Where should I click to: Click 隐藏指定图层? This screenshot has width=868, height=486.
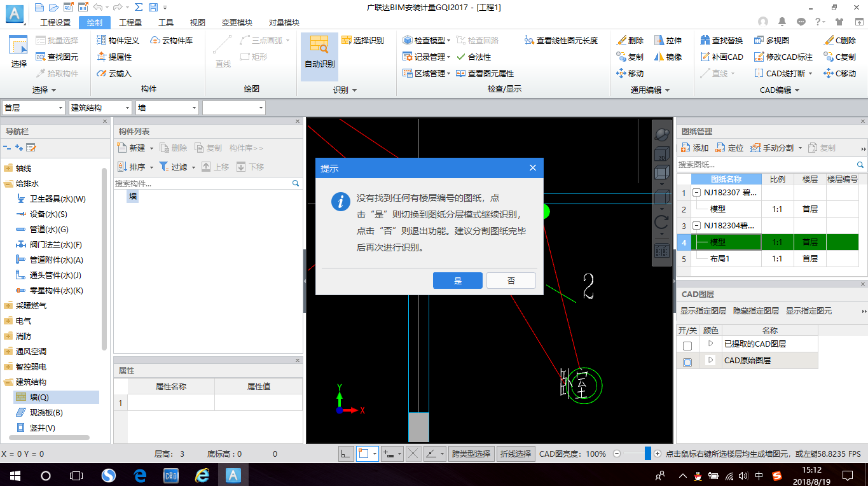pyautogui.click(x=756, y=311)
